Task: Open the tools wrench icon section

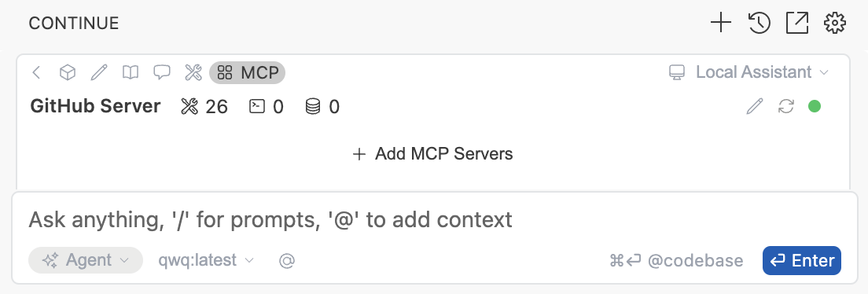Action: click(193, 72)
